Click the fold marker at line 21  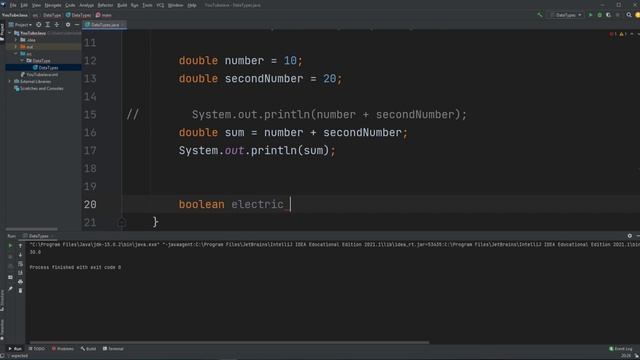point(122,222)
